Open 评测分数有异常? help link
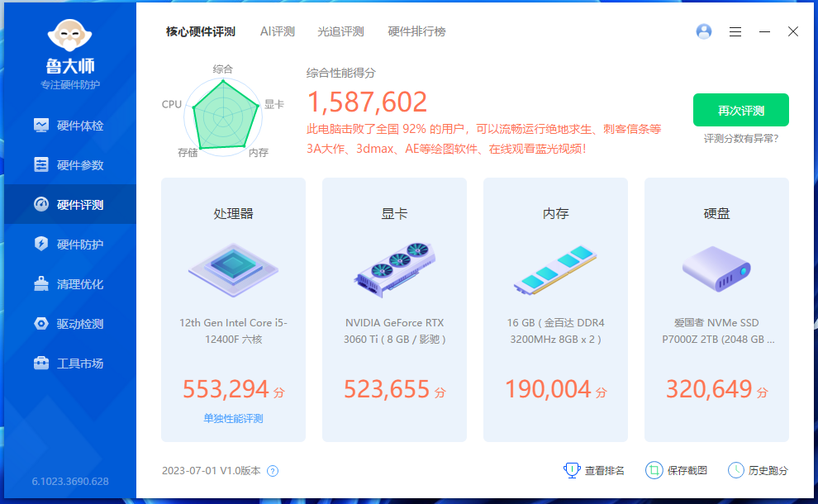This screenshot has height=504, width=818. (x=741, y=138)
